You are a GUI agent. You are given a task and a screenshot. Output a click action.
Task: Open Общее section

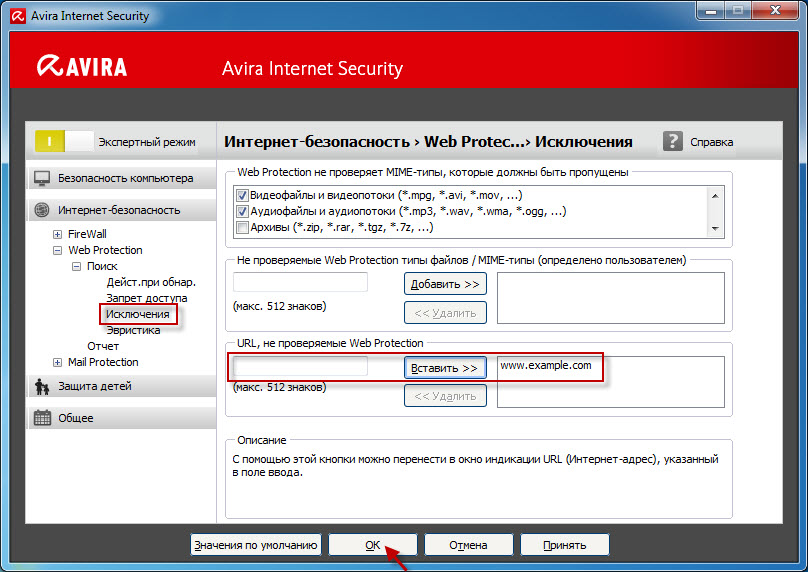[x=122, y=418]
